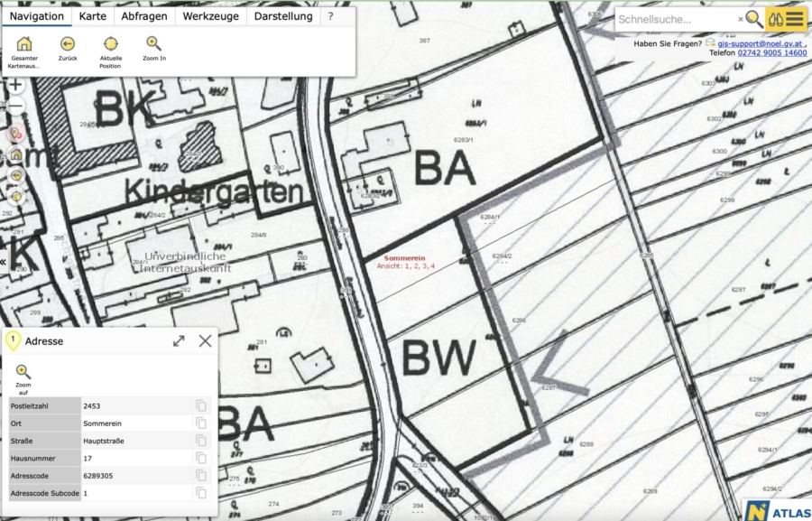Copy the Postleitzahl value 2453

tap(201, 406)
